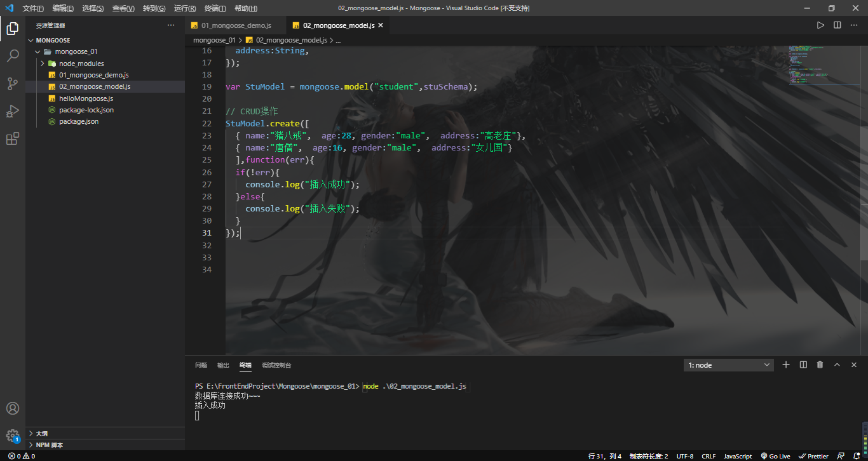Split the terminal panel
Viewport: 868px width, 461px height.
(803, 364)
